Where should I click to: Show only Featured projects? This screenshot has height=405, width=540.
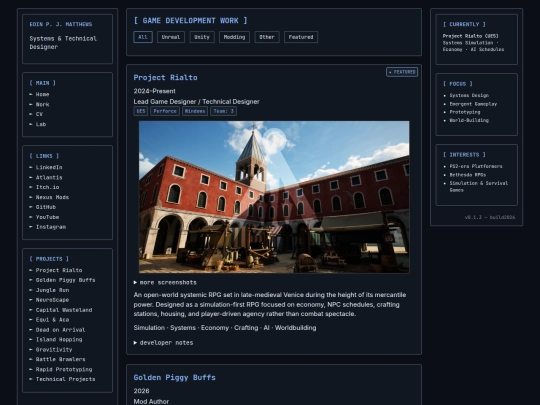coord(301,37)
